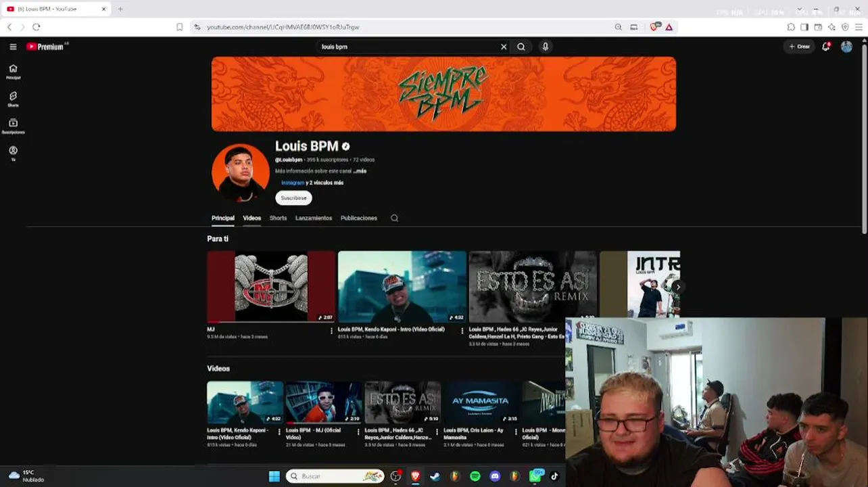Open the MJ (Oficial Video) thumbnail in Videos
The image size is (868, 487).
coord(324,402)
